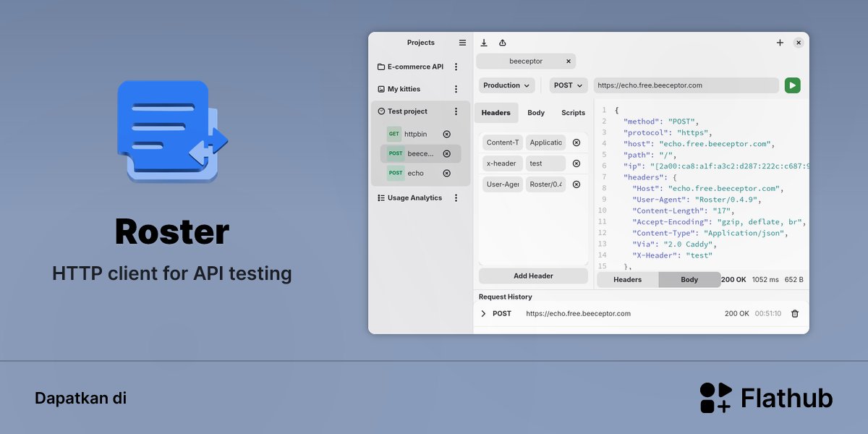868x434 pixels.
Task: Open My kitties options menu
Action: pyautogui.click(x=456, y=89)
